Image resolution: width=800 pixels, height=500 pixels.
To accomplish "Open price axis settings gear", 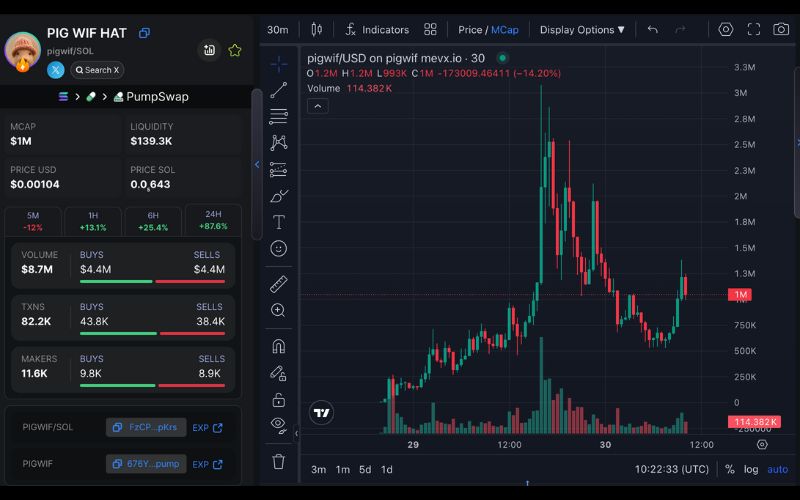I will [762, 444].
